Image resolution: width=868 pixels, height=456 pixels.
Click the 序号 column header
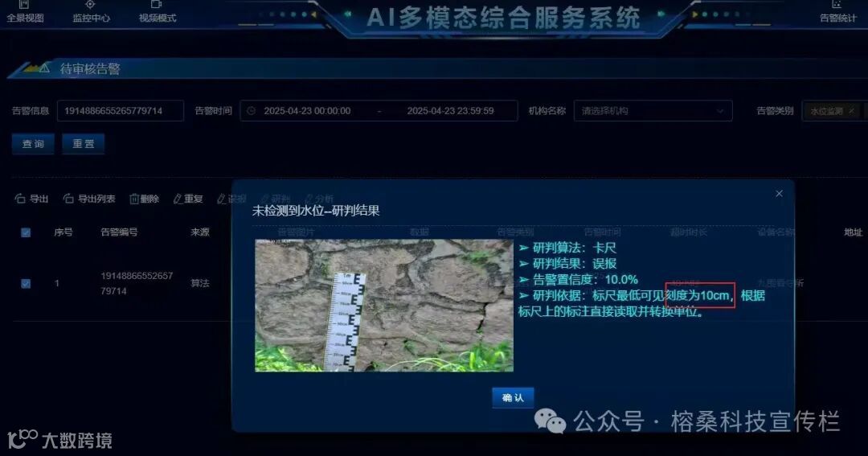63,232
